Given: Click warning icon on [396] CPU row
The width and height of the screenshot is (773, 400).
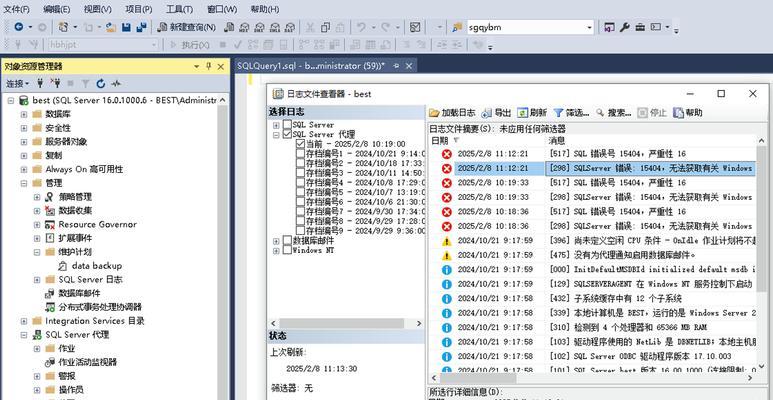Looking at the screenshot, I should [x=447, y=241].
